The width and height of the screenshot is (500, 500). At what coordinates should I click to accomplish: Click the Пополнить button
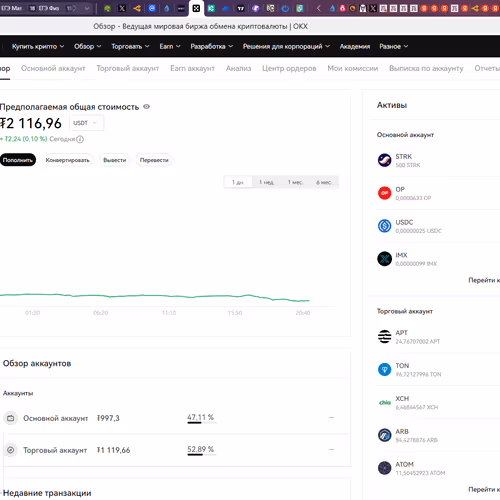(x=18, y=160)
